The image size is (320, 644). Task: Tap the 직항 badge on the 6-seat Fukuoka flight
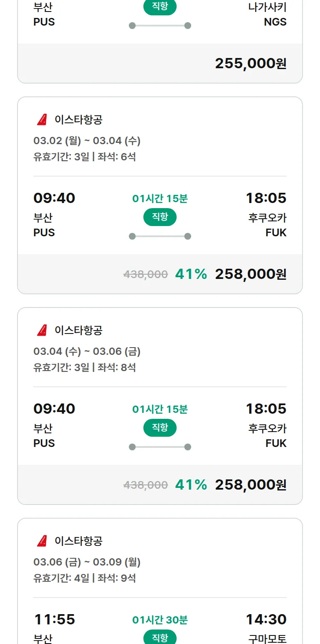(x=160, y=217)
